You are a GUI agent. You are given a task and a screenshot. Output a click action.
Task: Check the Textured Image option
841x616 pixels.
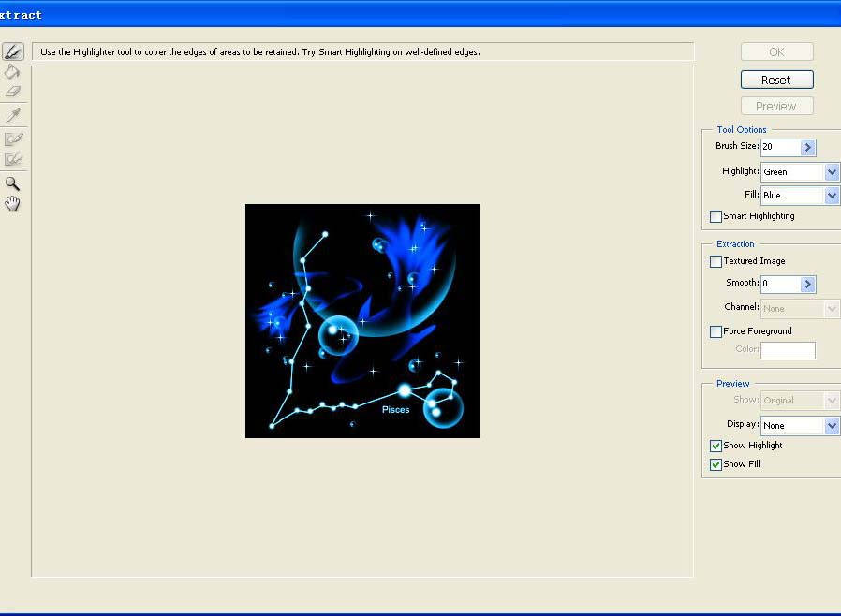pos(716,261)
